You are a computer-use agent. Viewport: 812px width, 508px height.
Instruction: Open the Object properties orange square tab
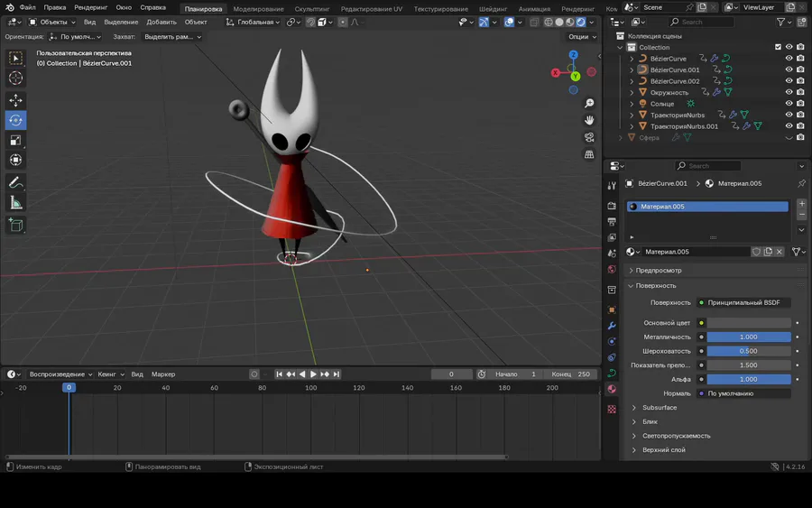pyautogui.click(x=612, y=309)
